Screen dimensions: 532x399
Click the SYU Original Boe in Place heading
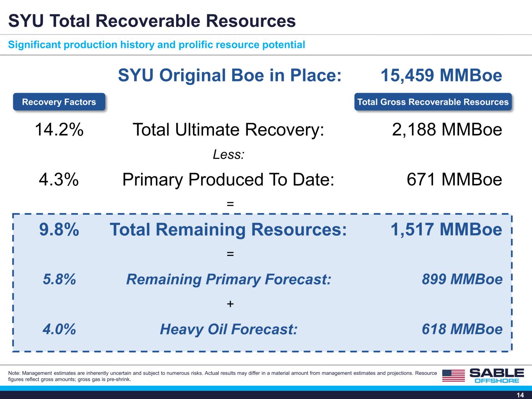tap(230, 75)
